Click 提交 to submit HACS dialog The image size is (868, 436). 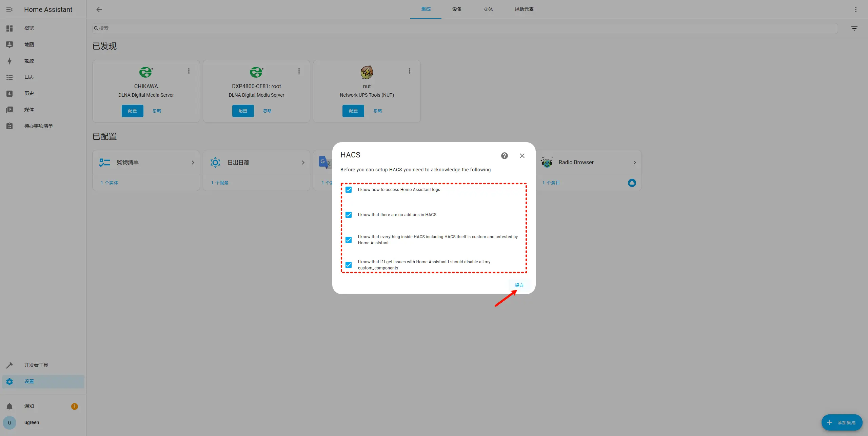tap(519, 285)
